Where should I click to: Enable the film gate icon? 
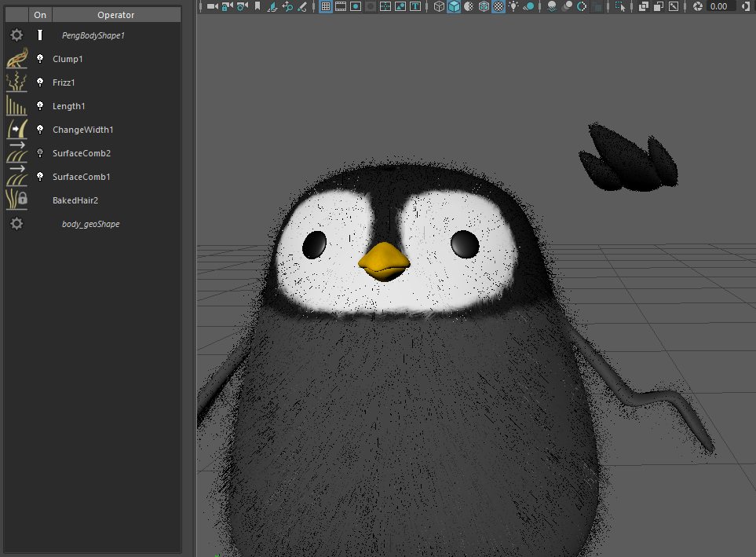341,6
